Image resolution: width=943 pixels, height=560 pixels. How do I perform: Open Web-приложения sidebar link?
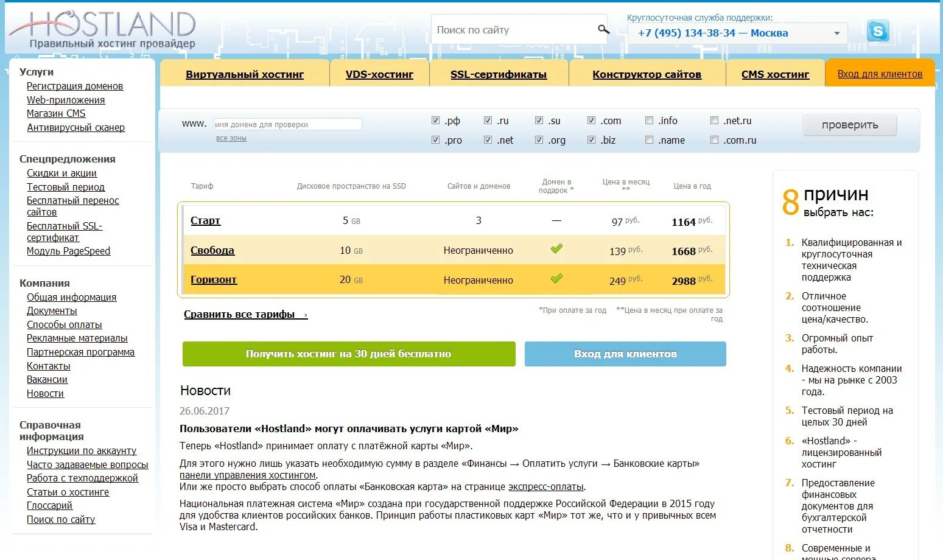pyautogui.click(x=66, y=100)
